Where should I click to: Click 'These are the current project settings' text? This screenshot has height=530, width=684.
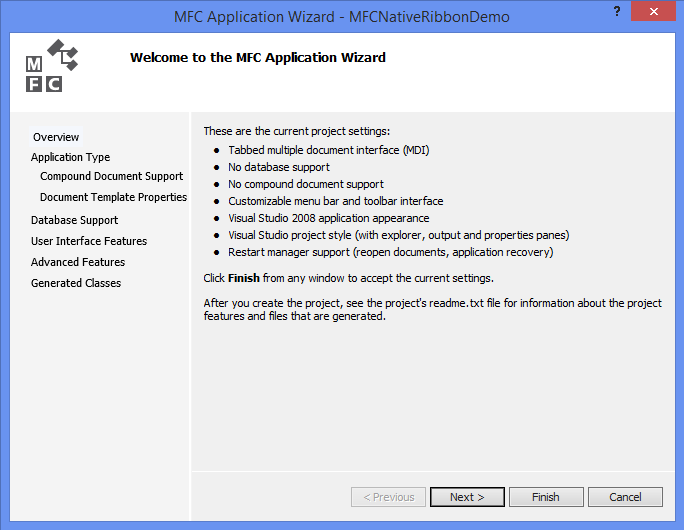[x=297, y=131]
